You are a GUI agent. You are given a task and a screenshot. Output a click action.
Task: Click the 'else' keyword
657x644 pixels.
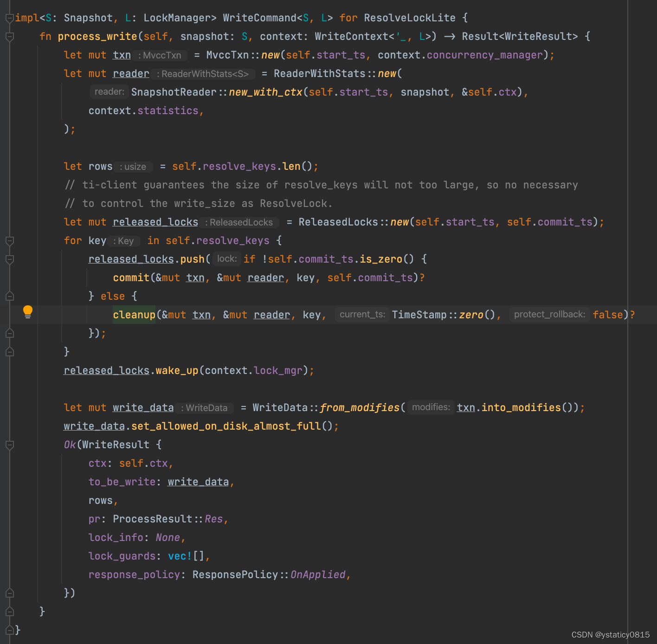(113, 296)
